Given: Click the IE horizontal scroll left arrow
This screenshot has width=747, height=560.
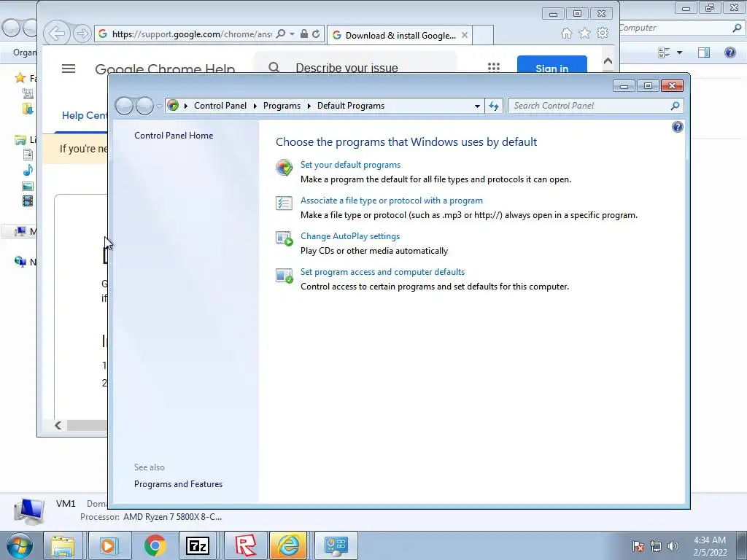Looking at the screenshot, I should pos(58,425).
